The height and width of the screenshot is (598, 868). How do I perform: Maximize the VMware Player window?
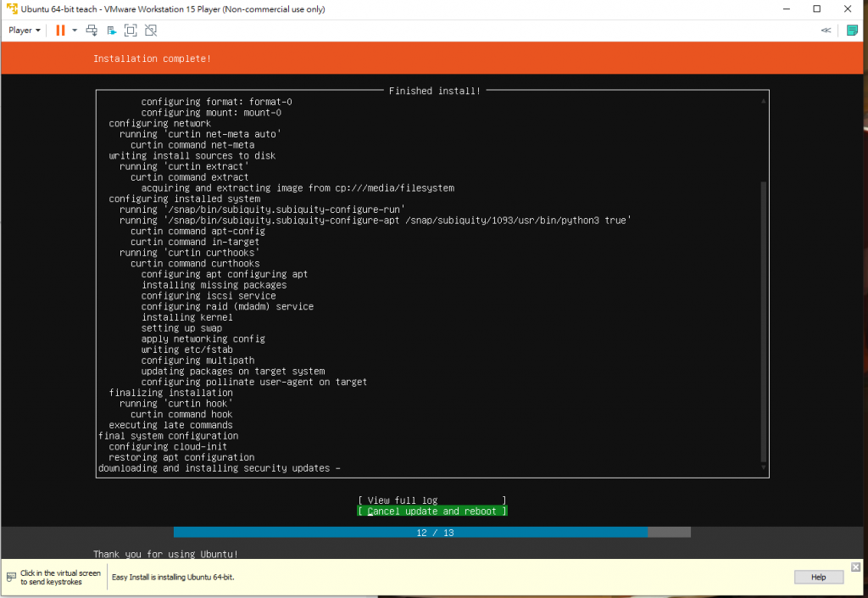coord(817,8)
